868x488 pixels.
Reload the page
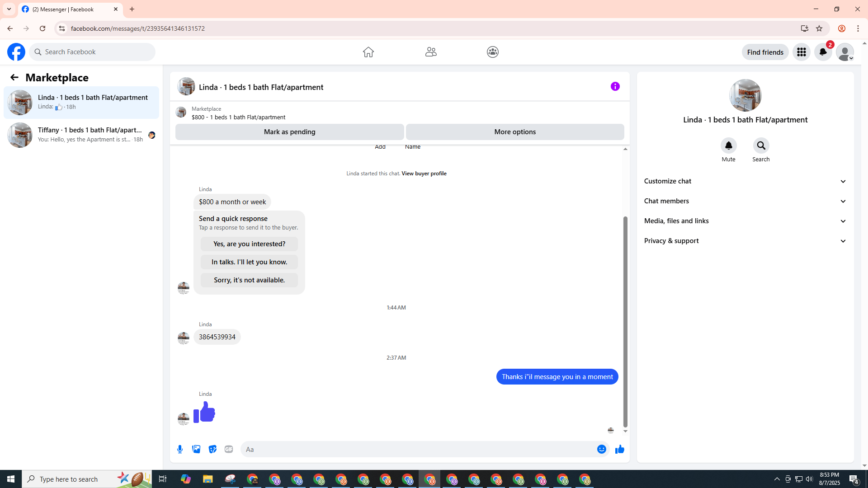click(42, 28)
